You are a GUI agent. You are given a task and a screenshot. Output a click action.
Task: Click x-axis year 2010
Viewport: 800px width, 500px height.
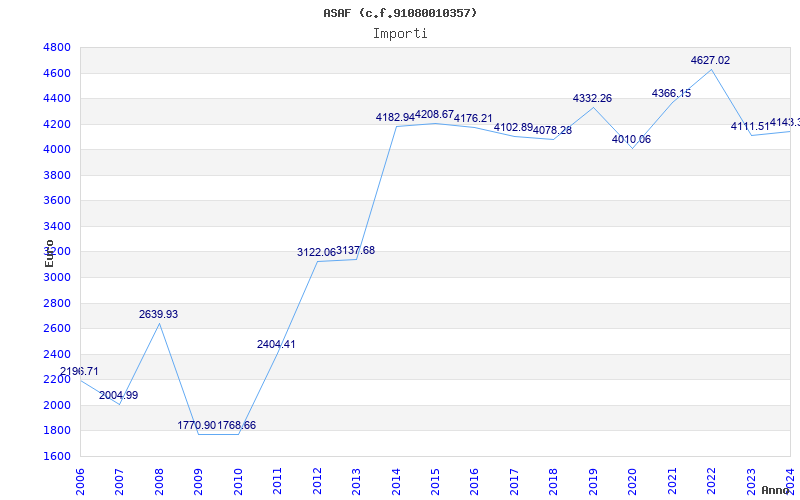[238, 482]
